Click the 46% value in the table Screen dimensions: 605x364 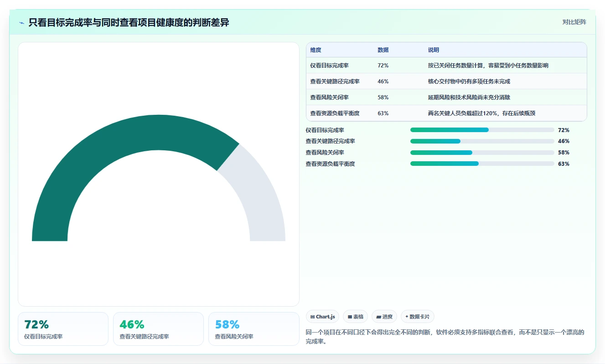[x=383, y=82]
